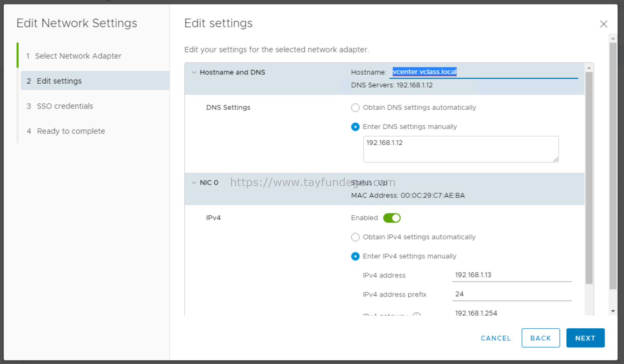Open the SSO credentials step
The width and height of the screenshot is (624, 364).
65,106
